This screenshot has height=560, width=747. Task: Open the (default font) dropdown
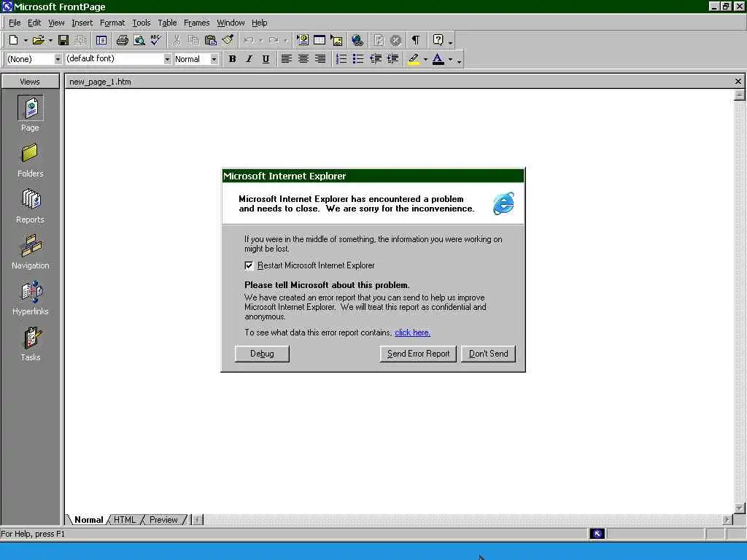[167, 59]
